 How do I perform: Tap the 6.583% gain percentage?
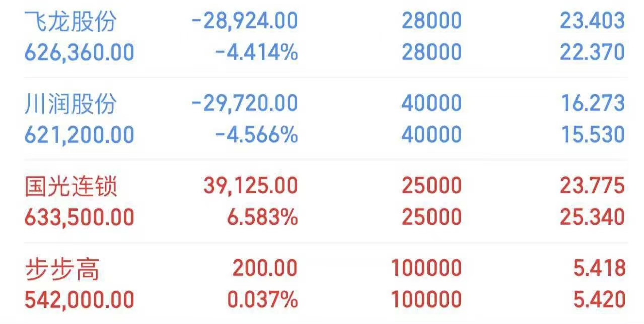click(261, 218)
